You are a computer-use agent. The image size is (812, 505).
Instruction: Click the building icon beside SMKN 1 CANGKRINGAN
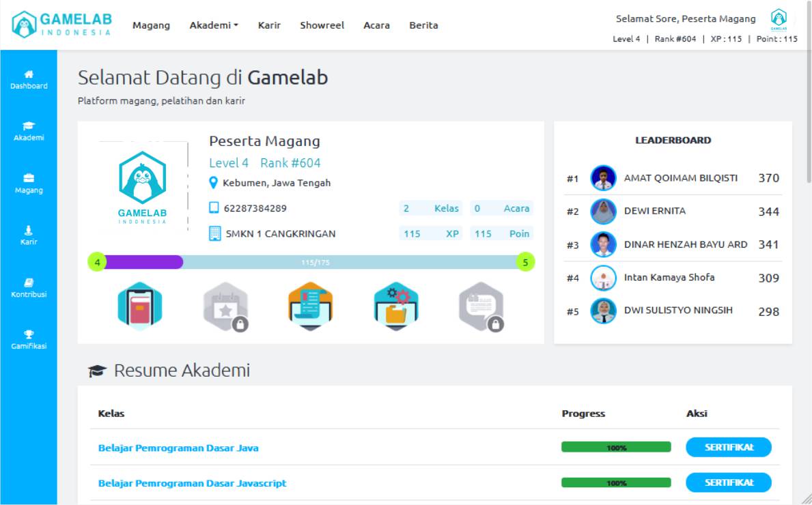[x=214, y=233]
